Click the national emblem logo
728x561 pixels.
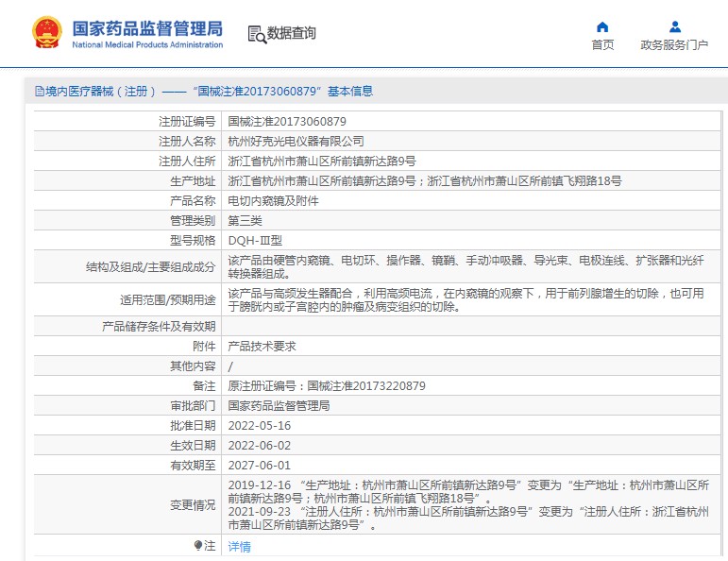click(x=47, y=32)
